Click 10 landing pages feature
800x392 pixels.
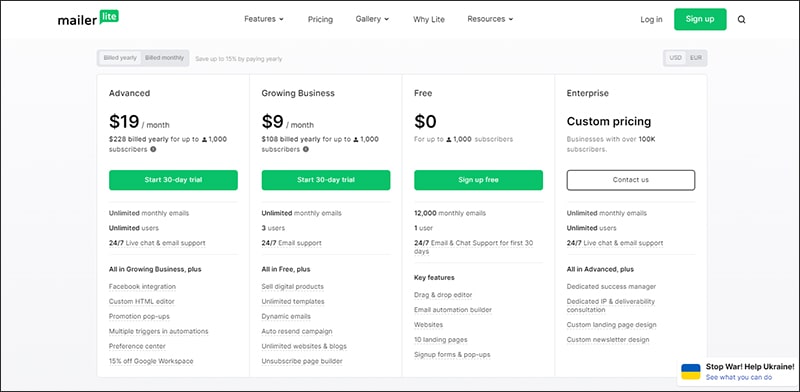(441, 339)
